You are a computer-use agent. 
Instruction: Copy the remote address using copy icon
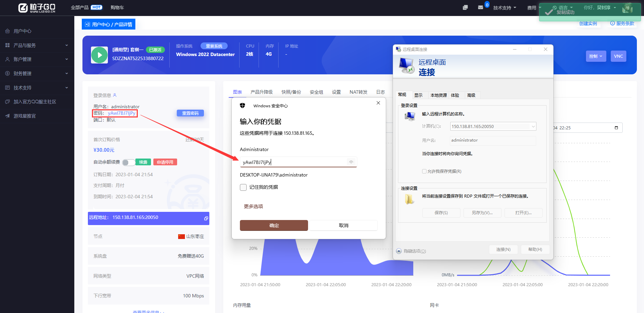tap(206, 218)
